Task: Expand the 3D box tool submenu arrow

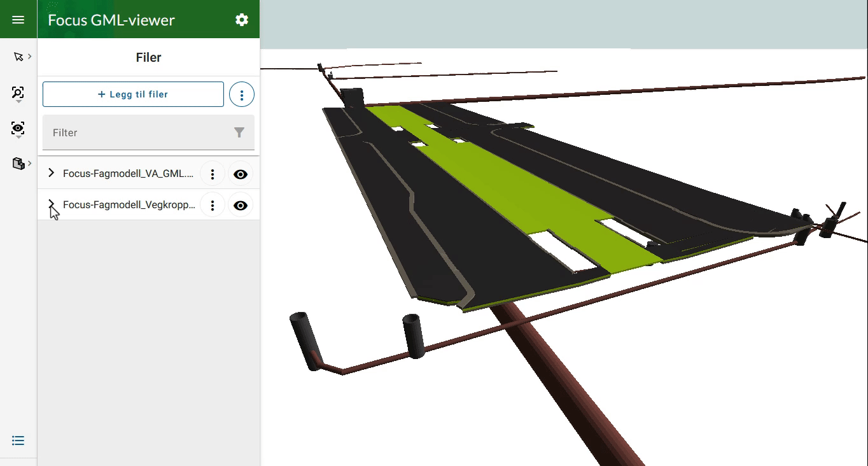Action: coord(29,164)
